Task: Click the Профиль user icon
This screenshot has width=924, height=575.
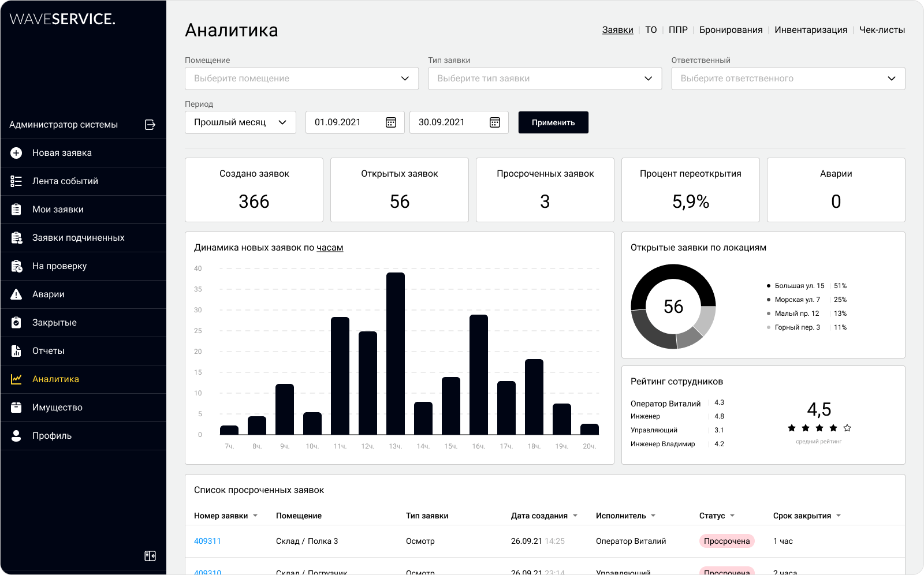Action: click(16, 436)
